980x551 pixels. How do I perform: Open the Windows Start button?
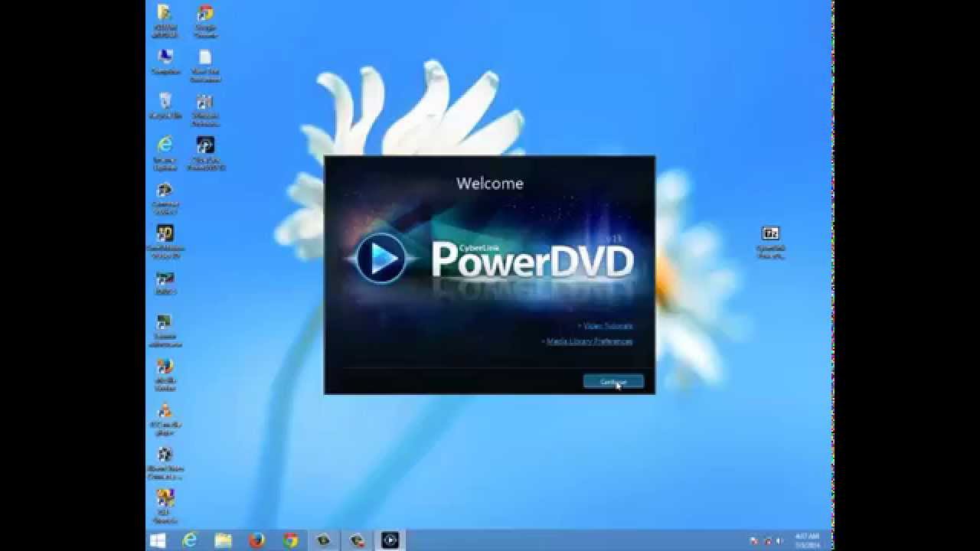(x=158, y=540)
